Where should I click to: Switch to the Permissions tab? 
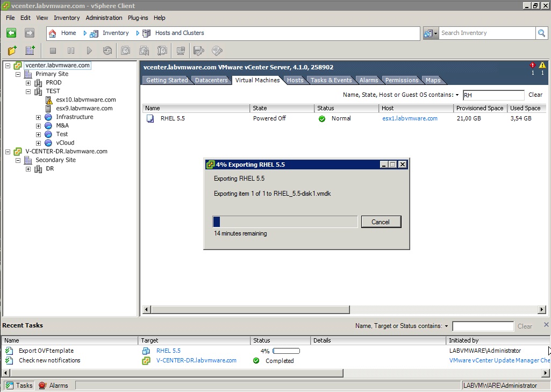[x=402, y=80]
